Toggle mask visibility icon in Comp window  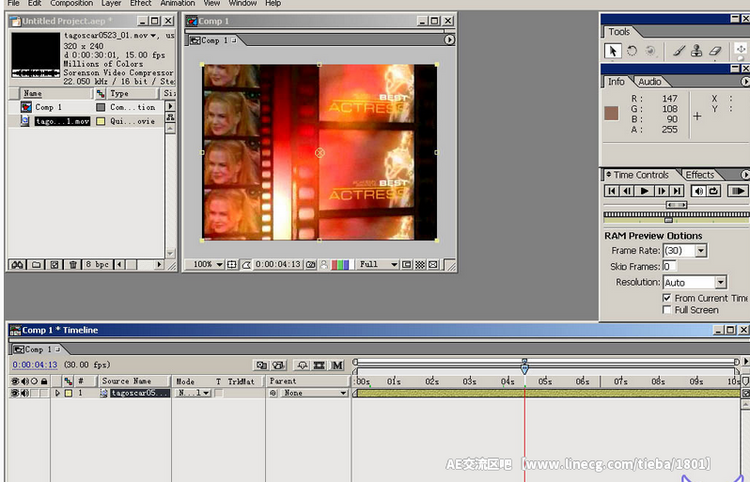[246, 264]
